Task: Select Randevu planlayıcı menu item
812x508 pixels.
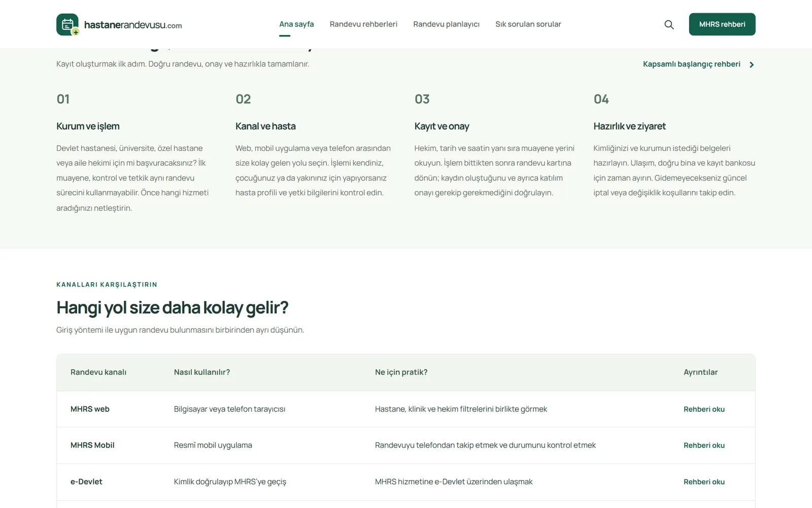Action: (446, 24)
